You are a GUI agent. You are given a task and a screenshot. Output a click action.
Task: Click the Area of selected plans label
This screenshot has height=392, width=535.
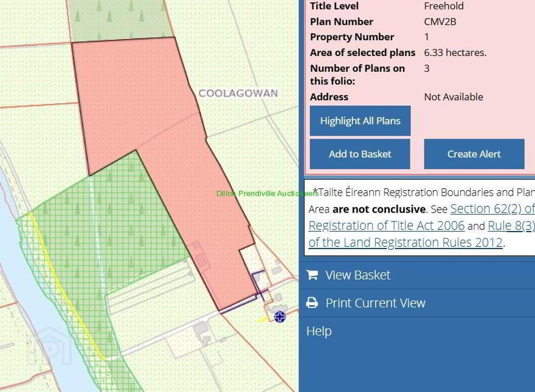[x=363, y=52]
